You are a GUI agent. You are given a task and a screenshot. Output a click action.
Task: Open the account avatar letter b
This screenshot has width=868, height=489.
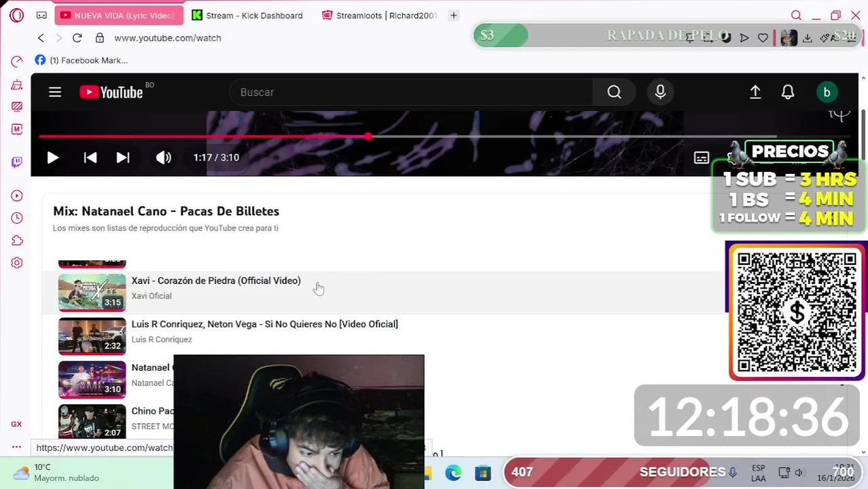pyautogui.click(x=827, y=92)
